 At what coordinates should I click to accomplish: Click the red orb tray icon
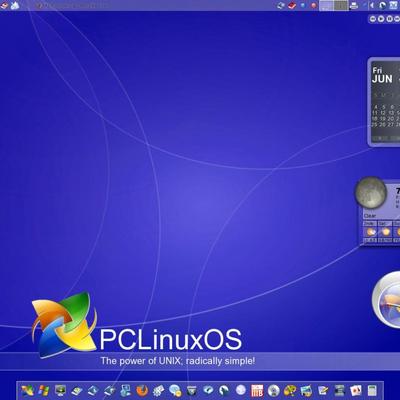click(313, 5)
